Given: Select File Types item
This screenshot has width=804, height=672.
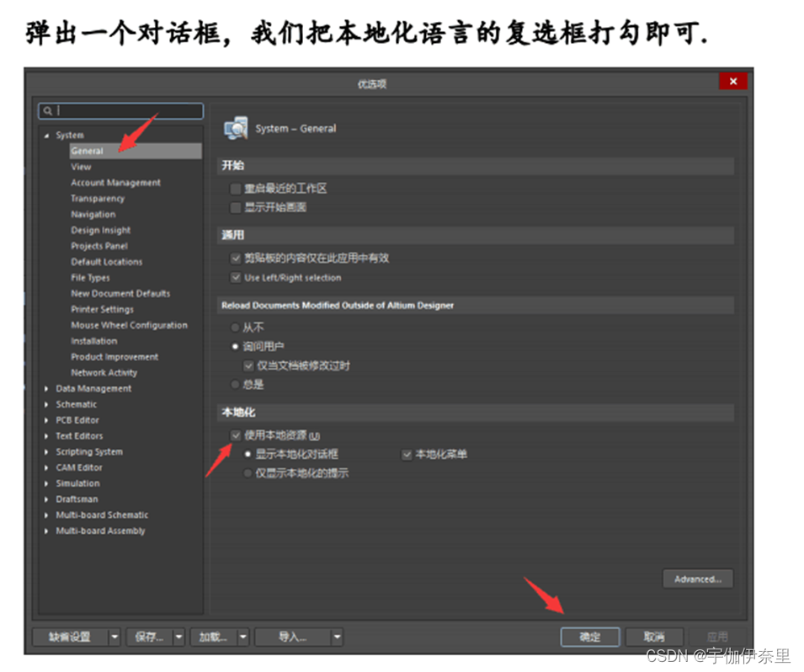Looking at the screenshot, I should click(x=90, y=278).
